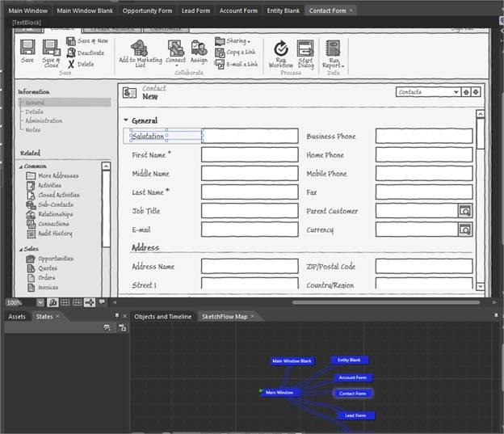The height and width of the screenshot is (434, 504).
Task: Open the 100% zoom level dropdown
Action: click(x=40, y=302)
